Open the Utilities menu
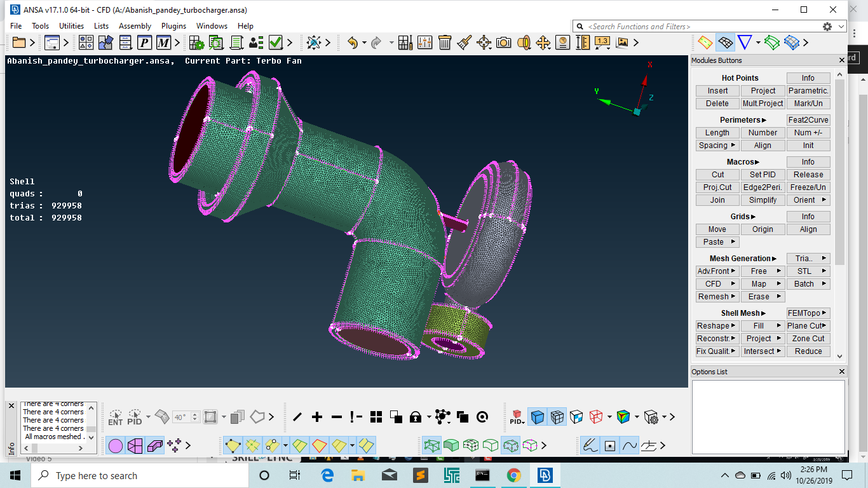 coord(71,26)
